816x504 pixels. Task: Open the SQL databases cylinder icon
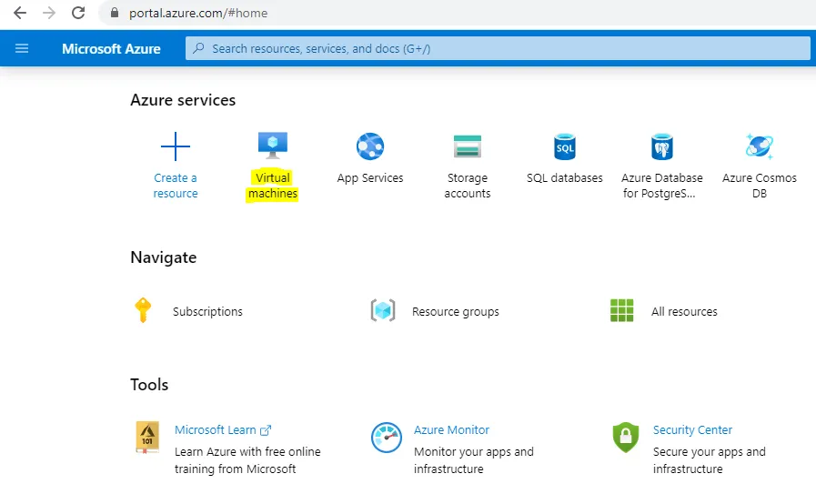[565, 146]
